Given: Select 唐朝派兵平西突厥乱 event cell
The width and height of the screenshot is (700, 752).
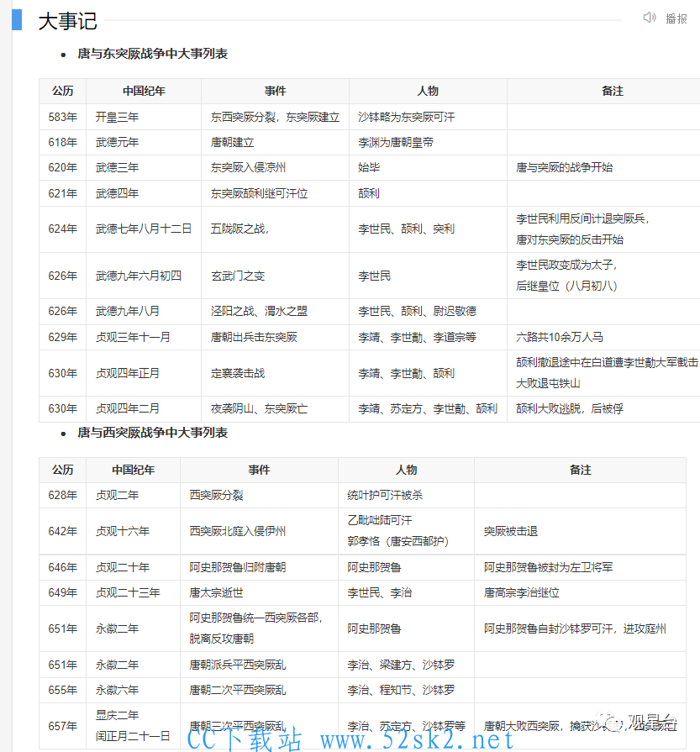Looking at the screenshot, I should coord(259,665).
